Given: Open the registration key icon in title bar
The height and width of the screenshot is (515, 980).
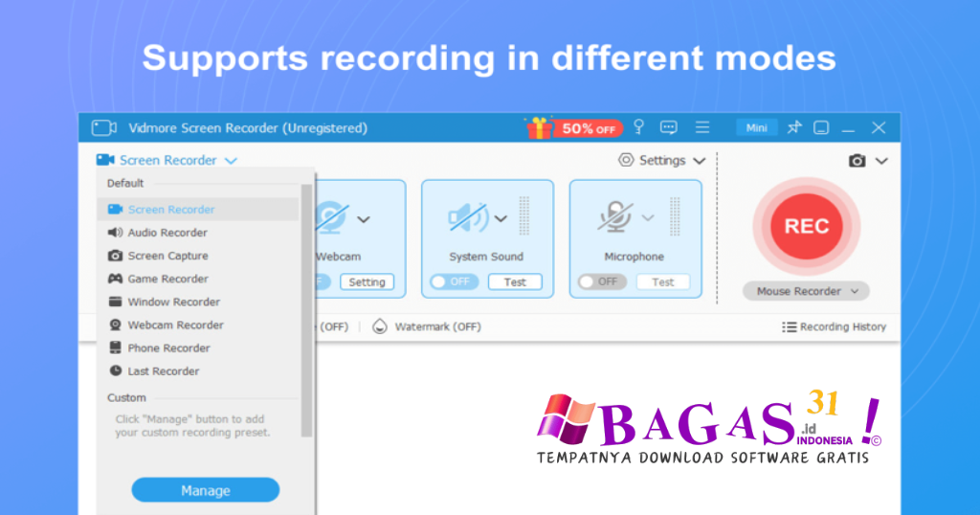Looking at the screenshot, I should pos(638,127).
